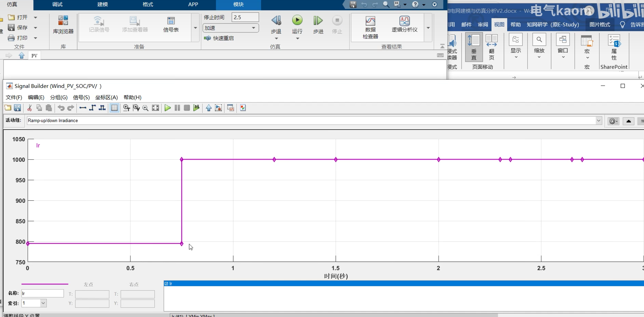Open the Library Browser
The height and width of the screenshot is (317, 644).
pos(63,25)
